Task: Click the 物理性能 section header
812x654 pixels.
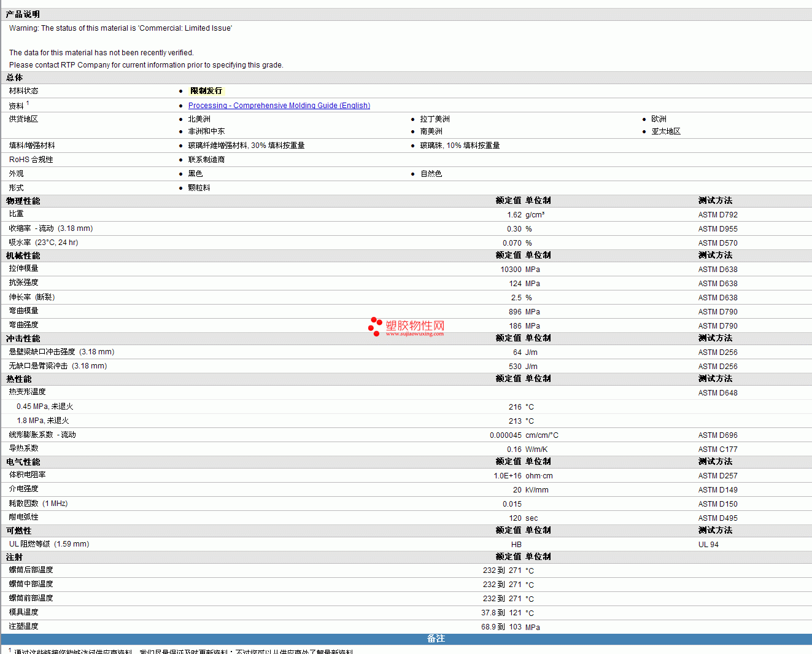Action: (23, 201)
